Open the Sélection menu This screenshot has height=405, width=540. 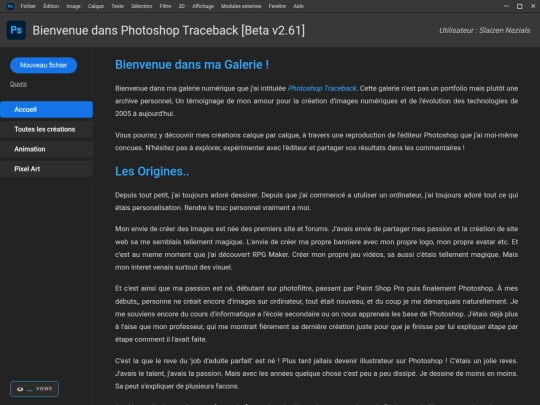point(142,6)
